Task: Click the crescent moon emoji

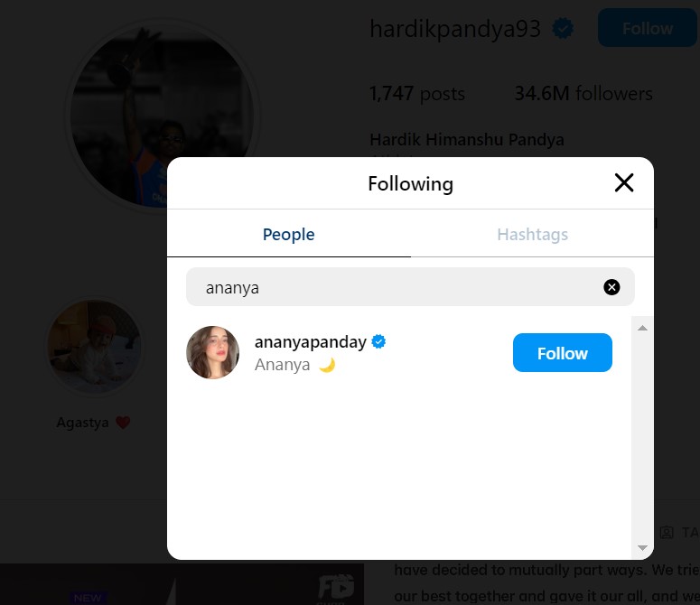Action: 327,365
